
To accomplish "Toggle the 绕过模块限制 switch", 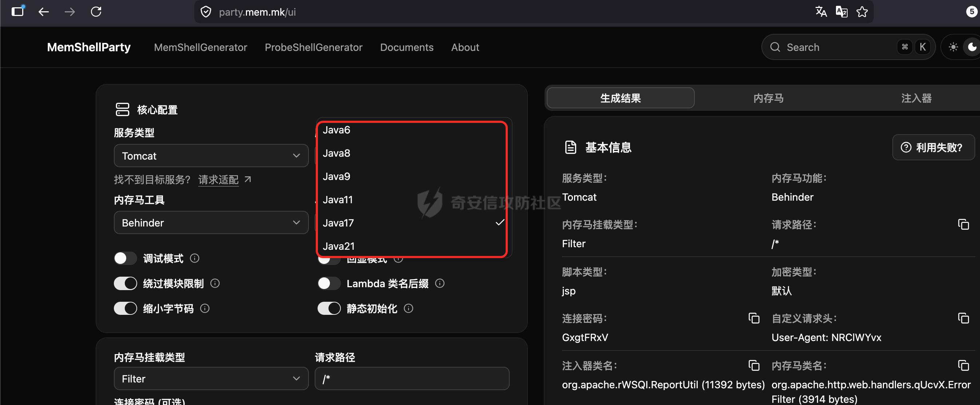I will 125,283.
